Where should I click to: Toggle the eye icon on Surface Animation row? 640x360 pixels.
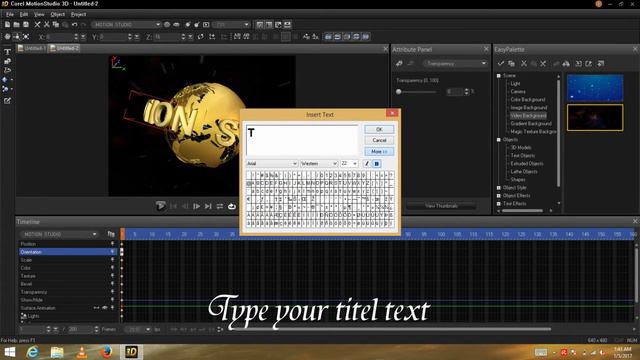[105, 308]
